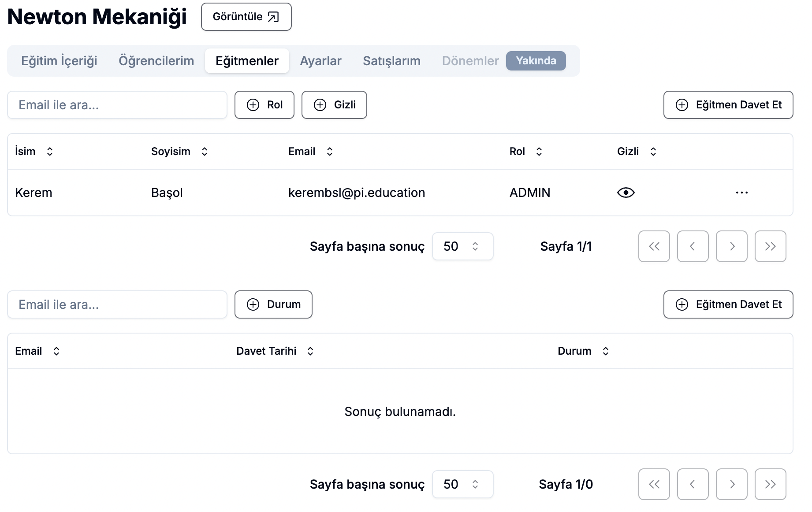Open the Gizli filter
This screenshot has width=812, height=512.
point(334,105)
